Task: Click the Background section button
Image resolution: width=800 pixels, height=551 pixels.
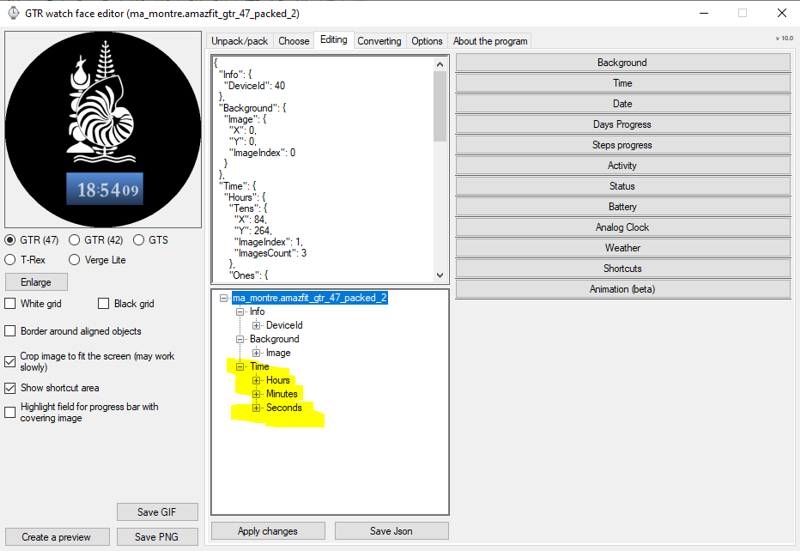Action: point(622,63)
